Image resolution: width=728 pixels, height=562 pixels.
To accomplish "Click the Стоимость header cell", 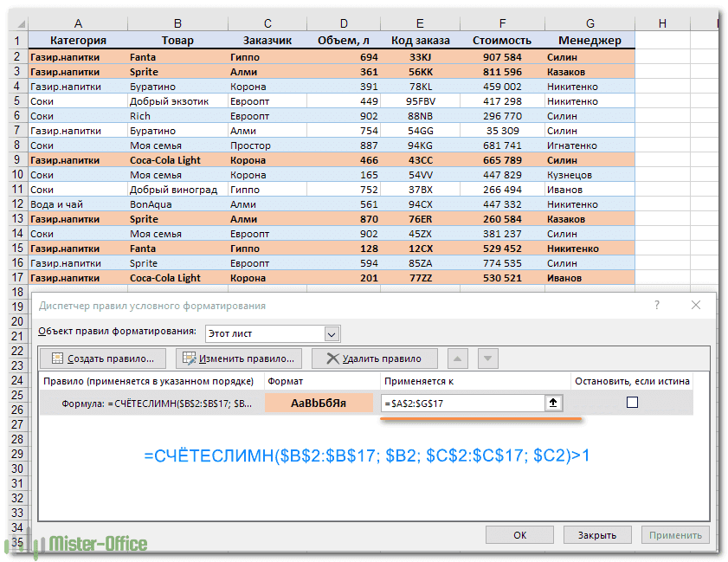I will point(501,40).
